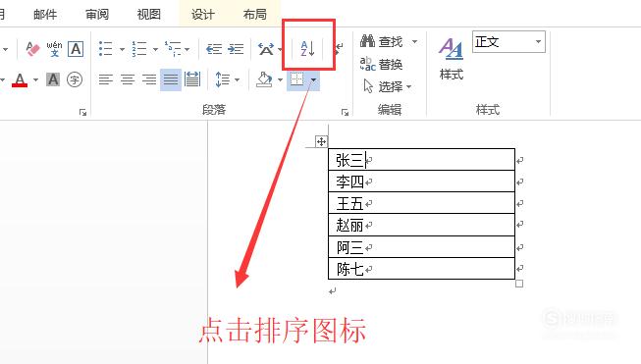Screen dimensions: 641x364
Task: Click the 王五 table cell
Action: [x=421, y=203]
